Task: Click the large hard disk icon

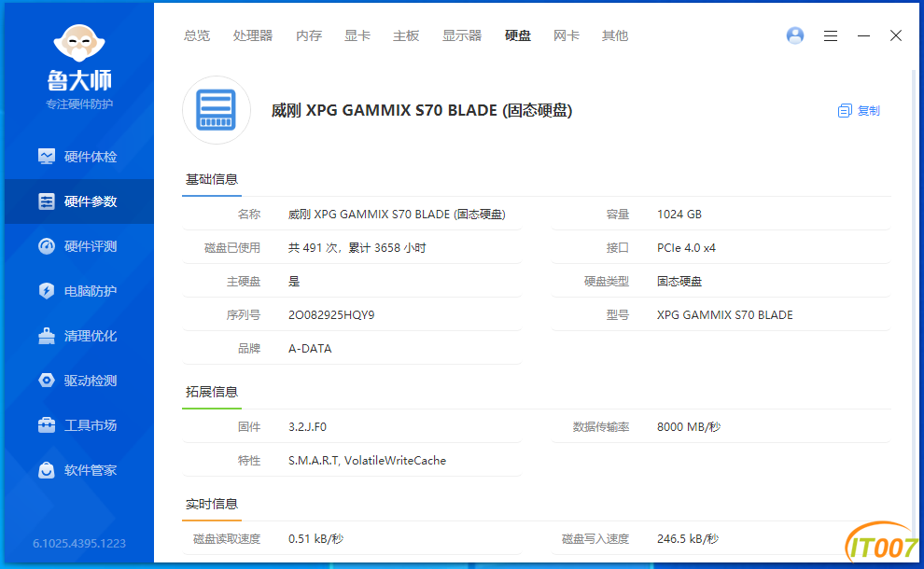Action: pyautogui.click(x=217, y=110)
